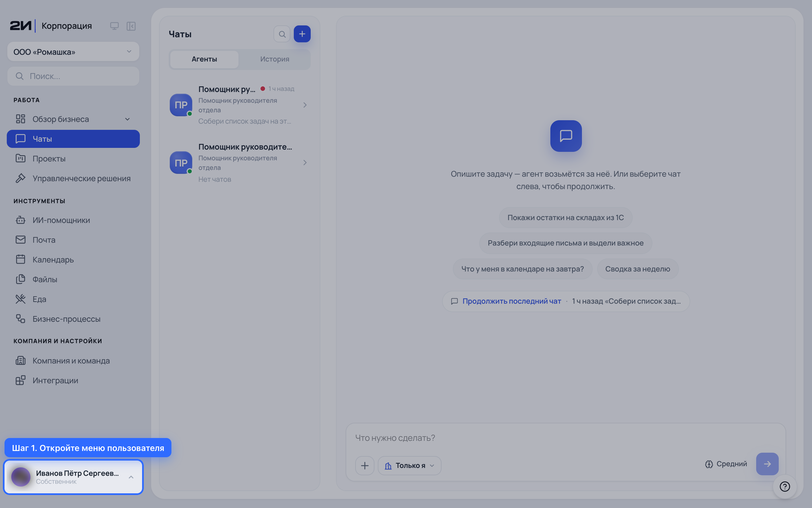Click 2И Корпорация logo
The image size is (812, 508).
pyautogui.click(x=51, y=26)
